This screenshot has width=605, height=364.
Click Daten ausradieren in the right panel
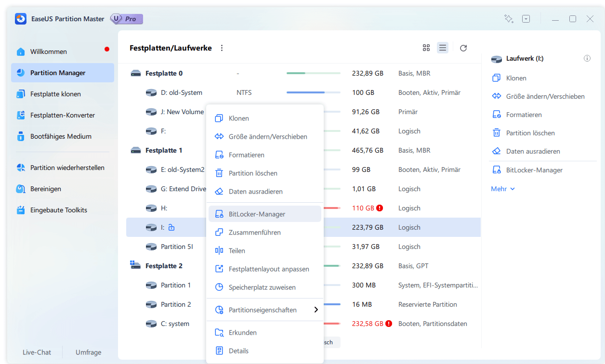[x=526, y=151]
